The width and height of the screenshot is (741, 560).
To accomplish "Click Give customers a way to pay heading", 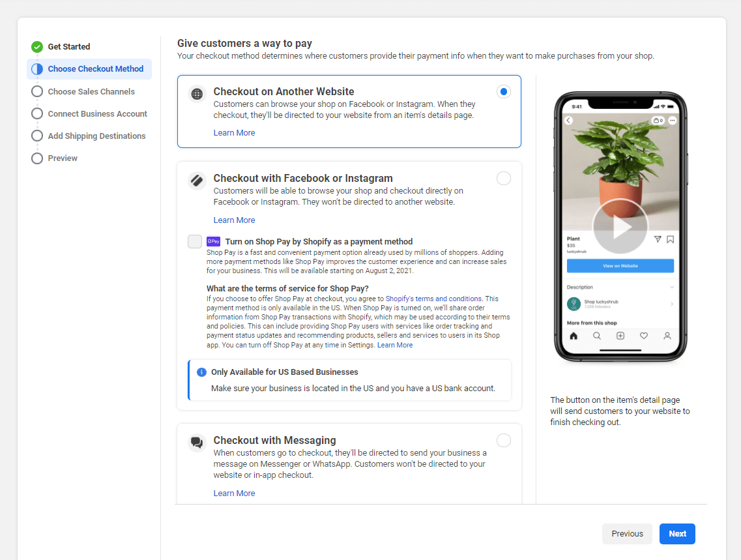I will click(x=244, y=44).
